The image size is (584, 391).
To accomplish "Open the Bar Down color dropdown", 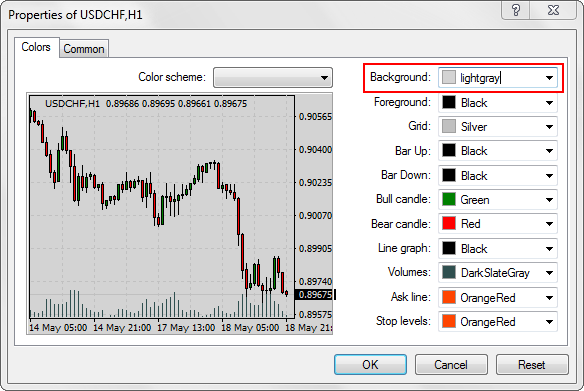I will pos(498,175).
